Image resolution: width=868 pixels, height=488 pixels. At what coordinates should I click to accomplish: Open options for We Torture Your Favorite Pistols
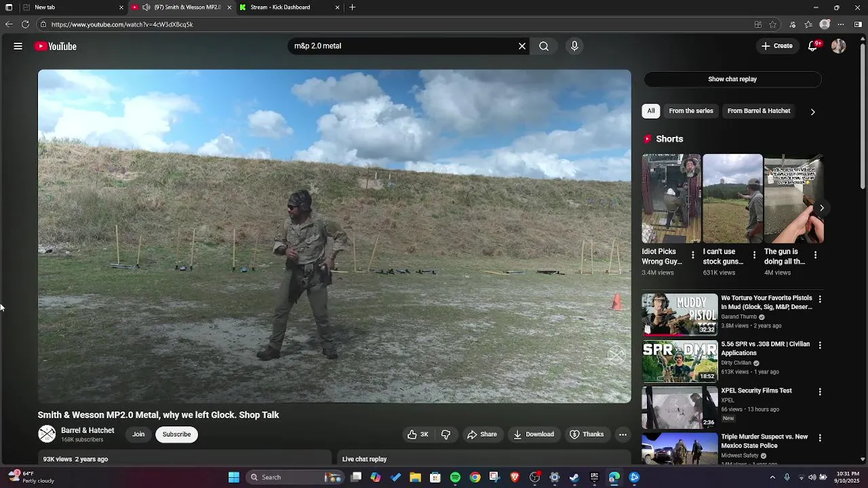click(x=820, y=299)
